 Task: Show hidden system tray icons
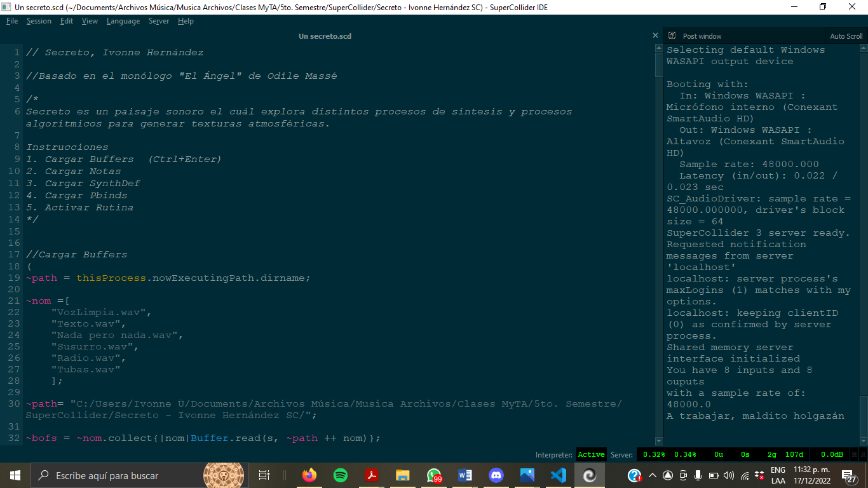[652, 475]
